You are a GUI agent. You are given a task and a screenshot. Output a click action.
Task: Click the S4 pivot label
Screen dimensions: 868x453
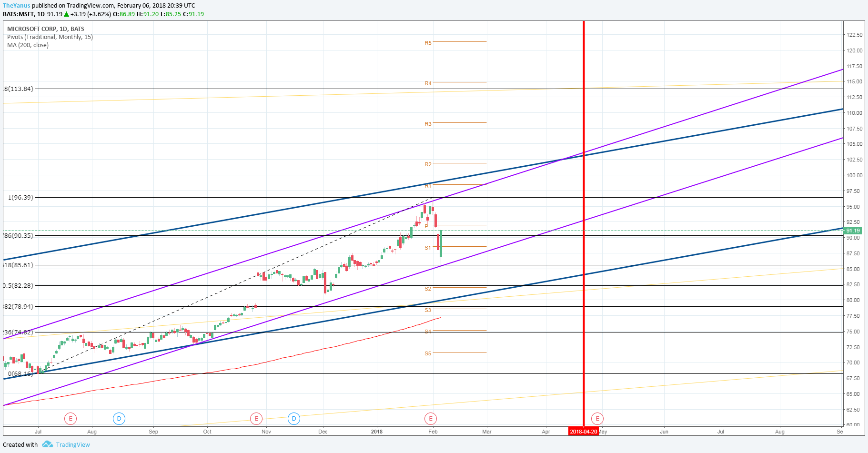click(x=428, y=332)
